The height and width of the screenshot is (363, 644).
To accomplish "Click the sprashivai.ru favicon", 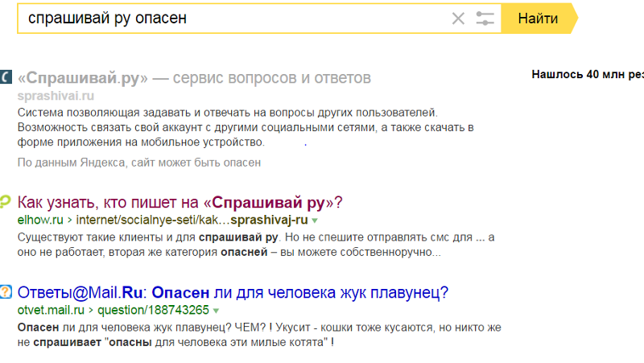I will coord(6,76).
